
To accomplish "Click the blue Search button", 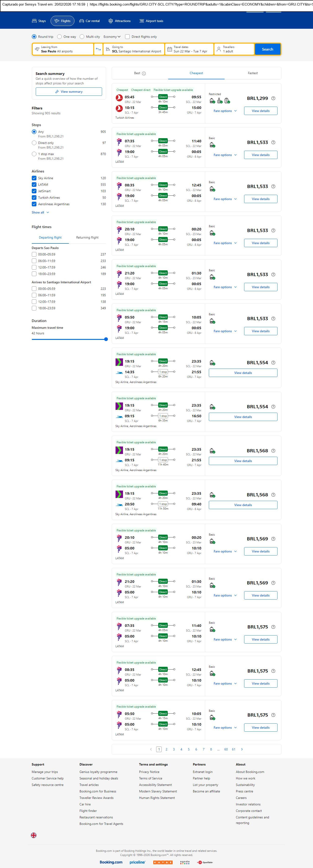I will 268,49.
